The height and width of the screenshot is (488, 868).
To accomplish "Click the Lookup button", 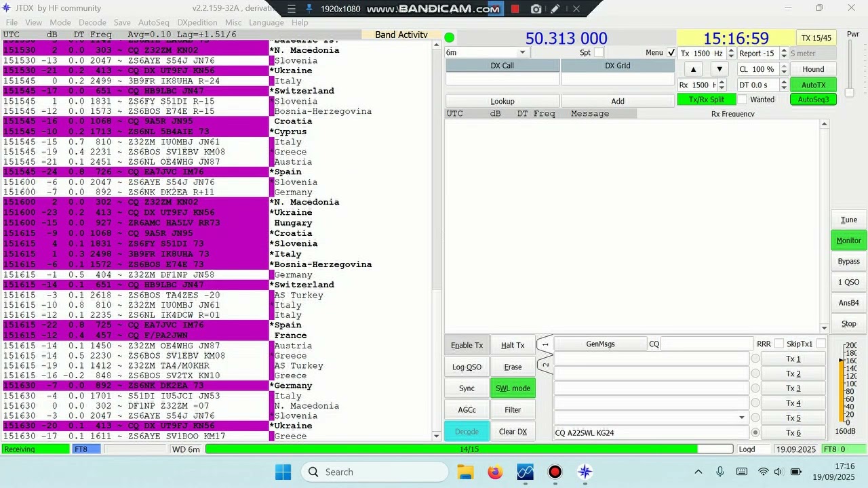I will coord(502,101).
